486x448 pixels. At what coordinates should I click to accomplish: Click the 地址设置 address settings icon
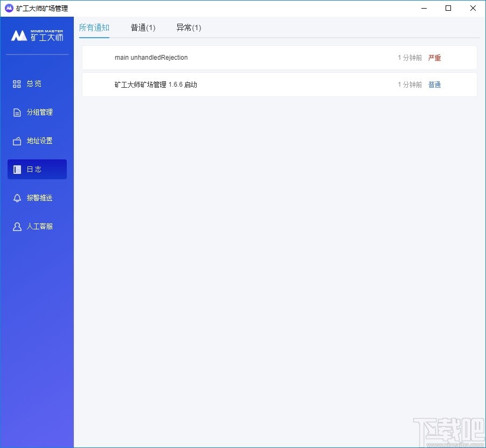point(17,141)
